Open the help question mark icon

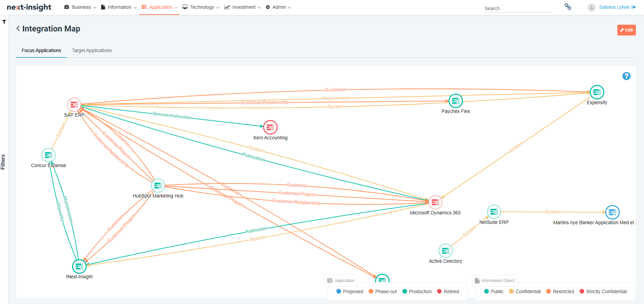pos(626,76)
